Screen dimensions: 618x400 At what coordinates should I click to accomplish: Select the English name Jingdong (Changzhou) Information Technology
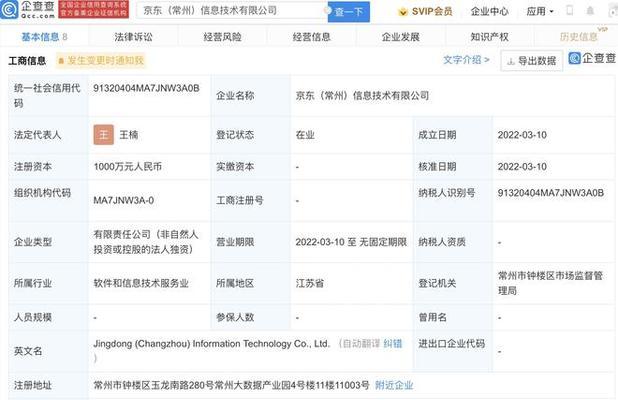point(211,344)
